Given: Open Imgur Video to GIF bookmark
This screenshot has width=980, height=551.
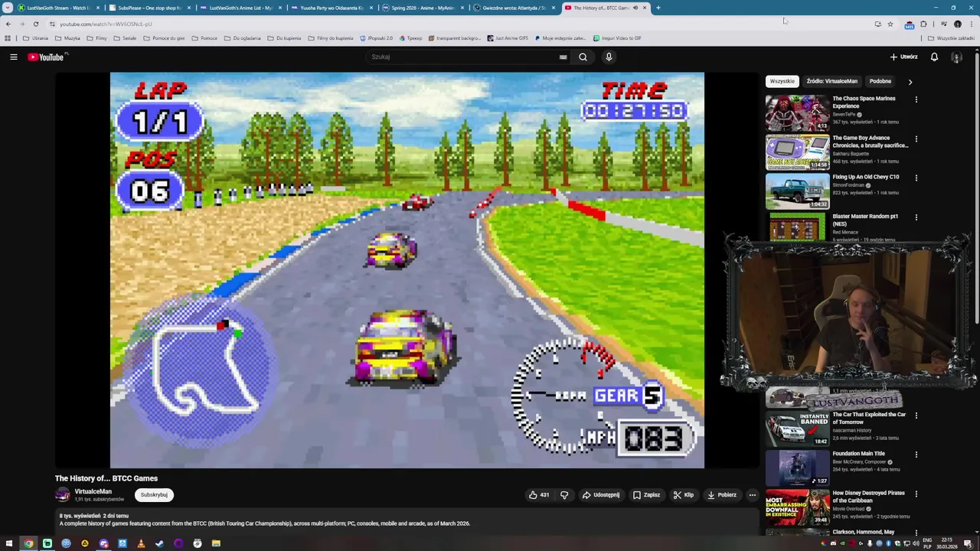Looking at the screenshot, I should click(617, 37).
